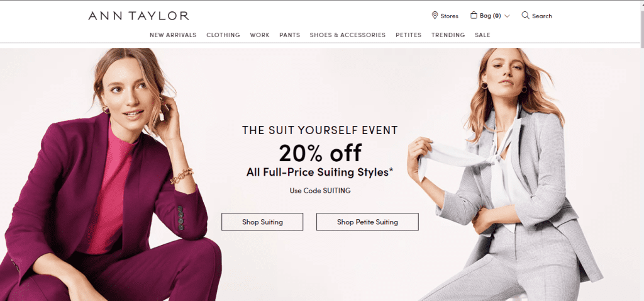The height and width of the screenshot is (301, 644).
Task: Select the Trending menu item
Action: coord(448,35)
